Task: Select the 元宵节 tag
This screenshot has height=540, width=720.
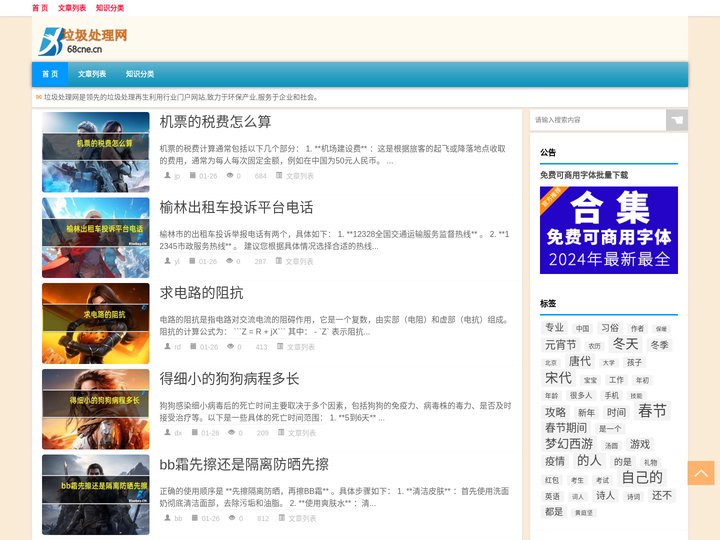Action: (x=560, y=345)
